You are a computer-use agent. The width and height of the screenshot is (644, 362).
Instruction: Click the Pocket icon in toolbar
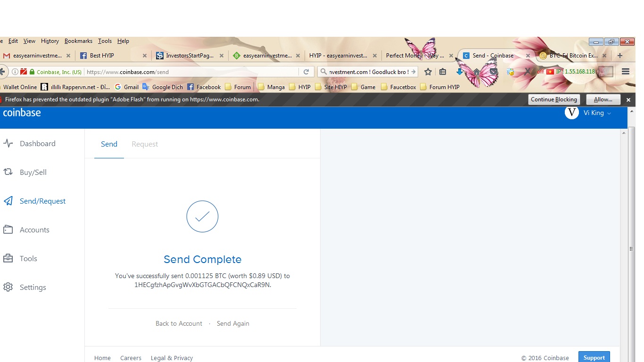tap(493, 72)
